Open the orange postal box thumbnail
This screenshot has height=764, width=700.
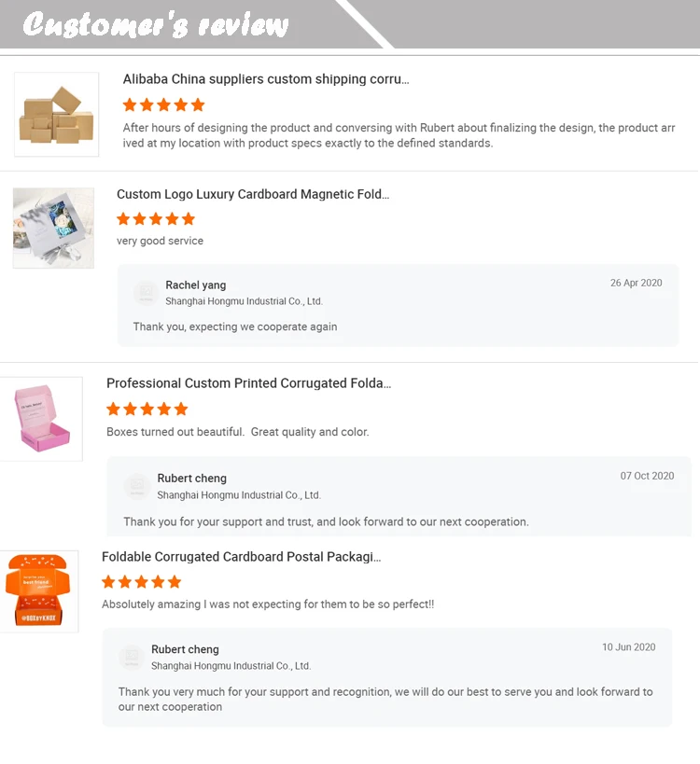pyautogui.click(x=39, y=591)
